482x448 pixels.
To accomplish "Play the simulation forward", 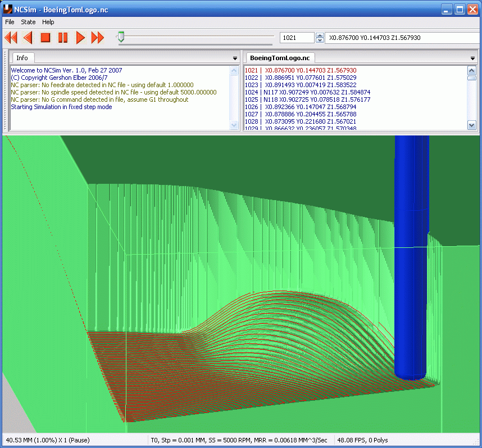I will (80, 38).
